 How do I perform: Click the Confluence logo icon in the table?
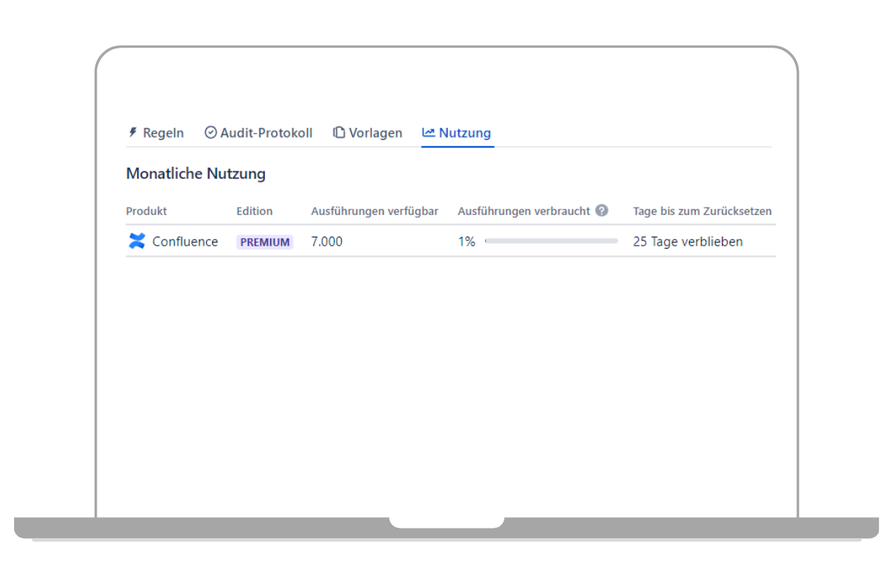point(137,241)
